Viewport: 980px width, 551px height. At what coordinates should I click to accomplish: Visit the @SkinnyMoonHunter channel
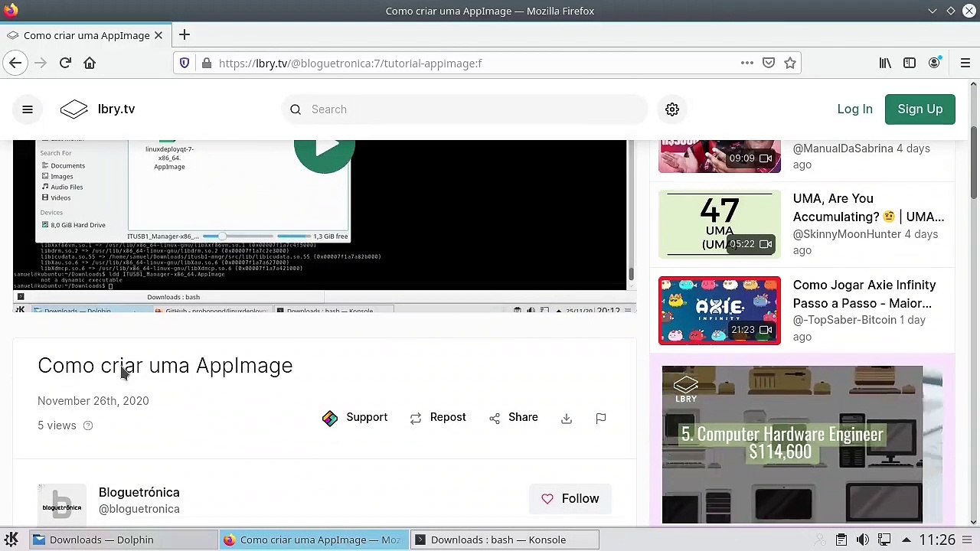(x=847, y=234)
